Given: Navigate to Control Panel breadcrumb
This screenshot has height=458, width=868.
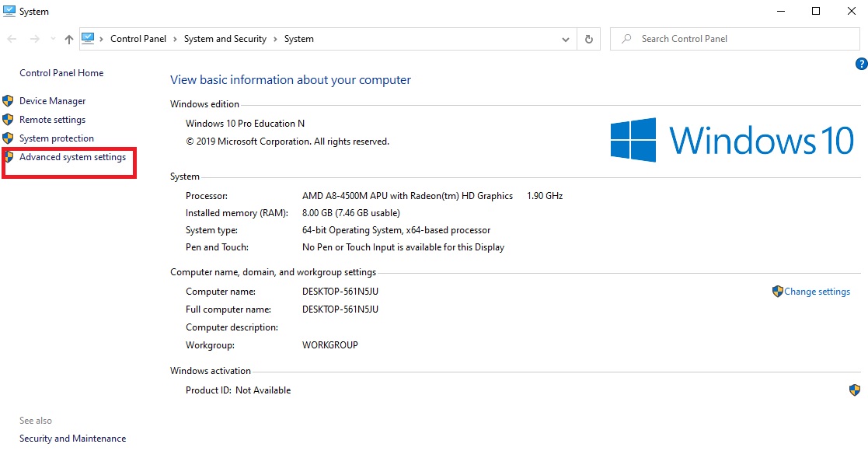Looking at the screenshot, I should (x=138, y=39).
